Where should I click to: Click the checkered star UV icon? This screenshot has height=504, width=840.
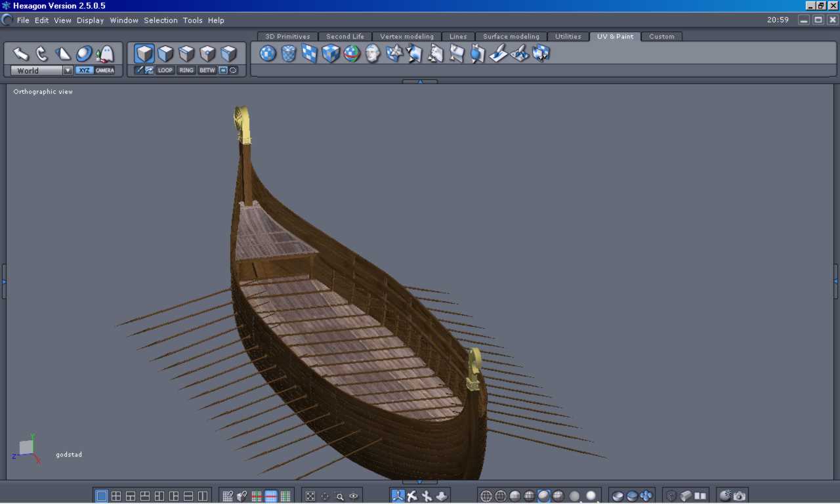click(x=394, y=53)
